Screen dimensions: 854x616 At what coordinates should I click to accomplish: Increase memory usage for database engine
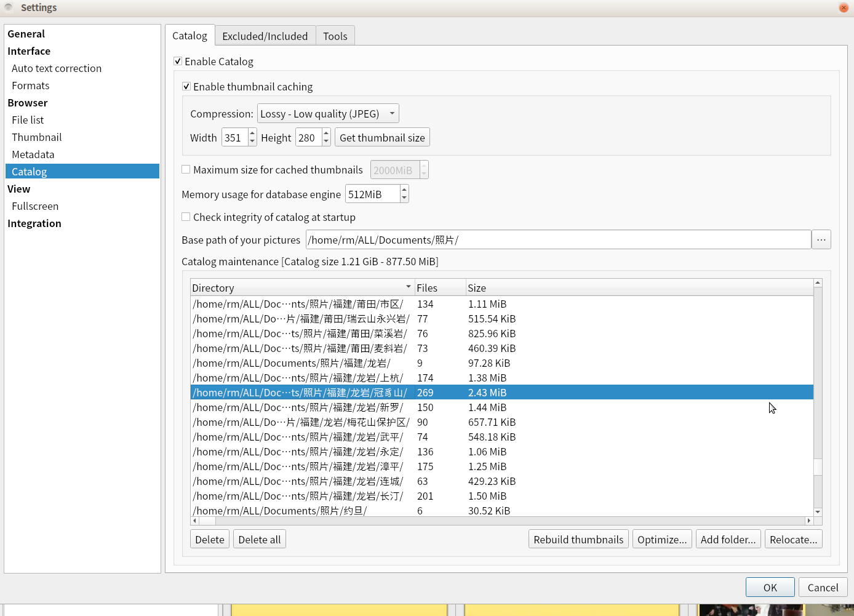[404, 190]
